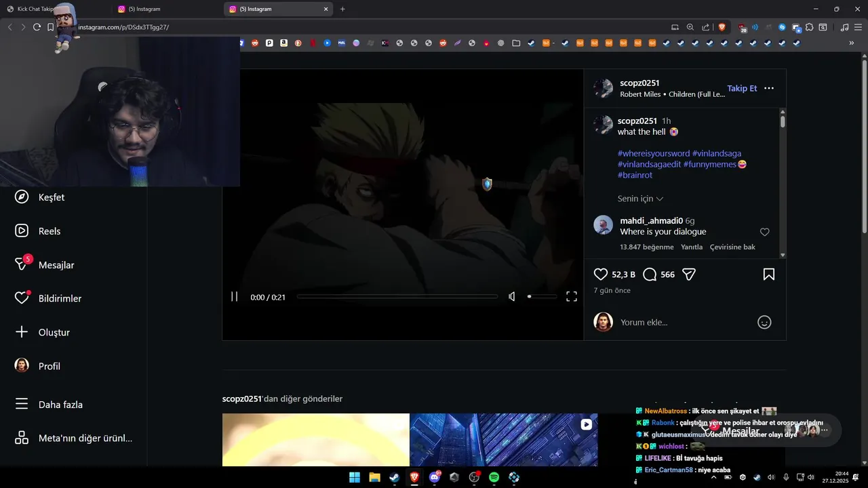Save the post with bookmark icon
Screen dimensions: 868x488
tap(769, 274)
